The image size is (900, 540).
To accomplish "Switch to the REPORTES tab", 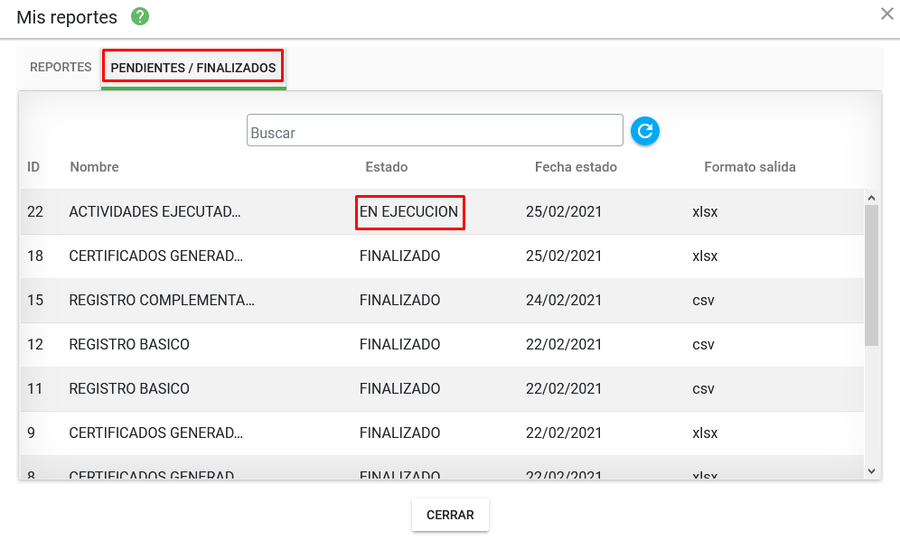I will point(60,67).
